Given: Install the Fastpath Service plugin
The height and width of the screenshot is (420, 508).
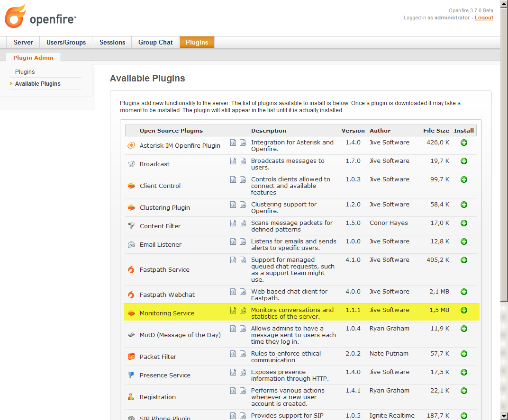Looking at the screenshot, I should [x=464, y=260].
